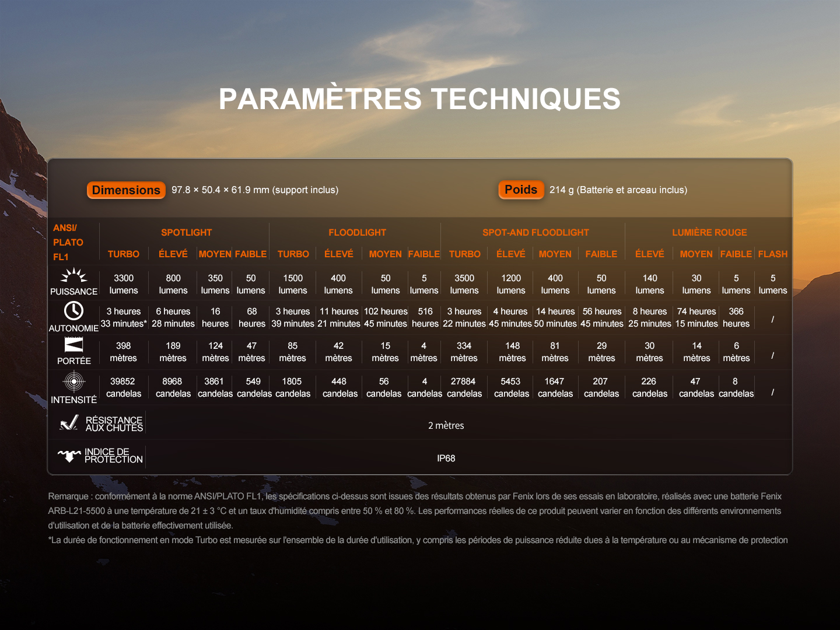This screenshot has height=630, width=840.
Task: Click the 1500 lumens cell
Action: 293,284
